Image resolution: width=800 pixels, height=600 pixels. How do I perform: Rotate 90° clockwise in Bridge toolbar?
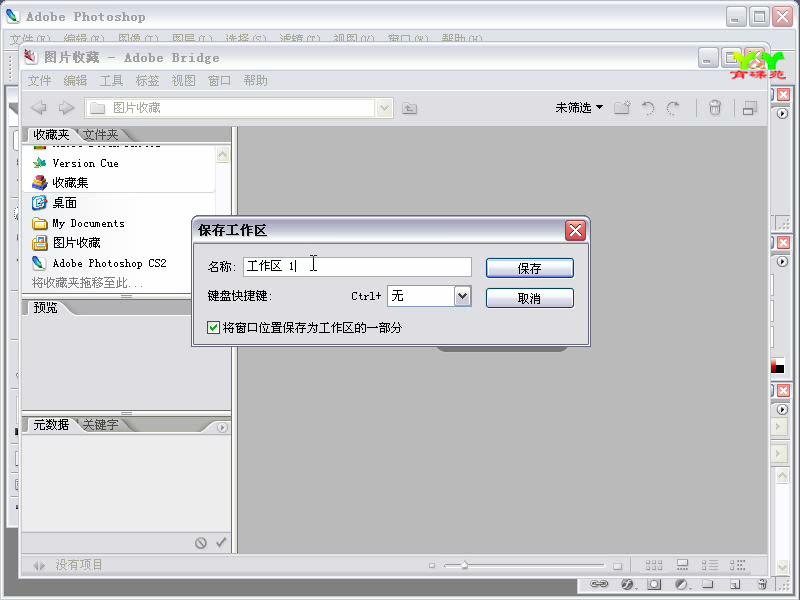click(x=673, y=108)
